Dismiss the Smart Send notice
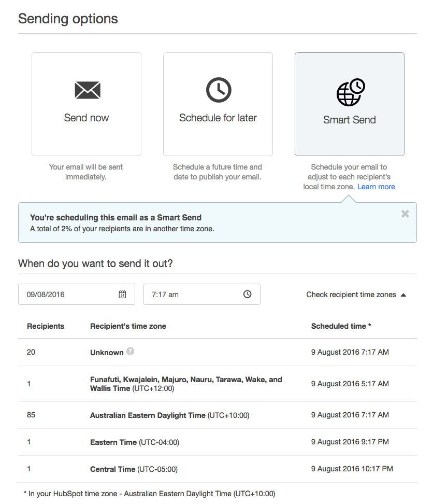This screenshot has height=504, width=433. [405, 214]
